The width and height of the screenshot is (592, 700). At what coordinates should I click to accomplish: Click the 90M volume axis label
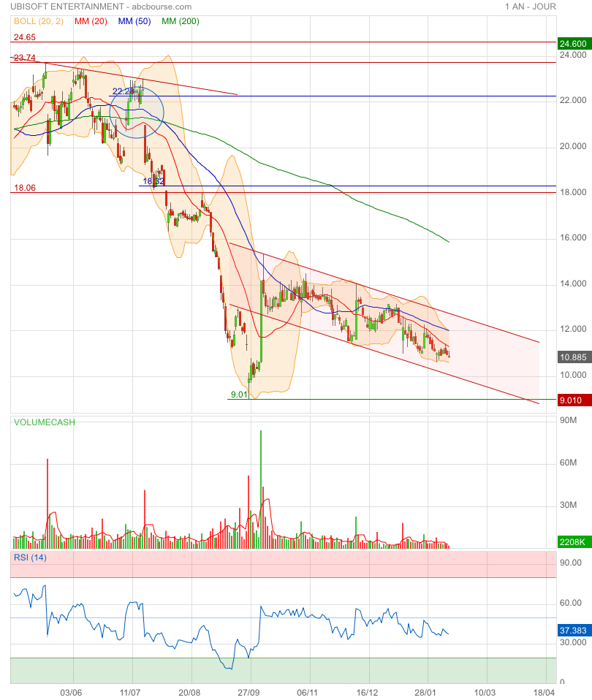click(x=569, y=420)
